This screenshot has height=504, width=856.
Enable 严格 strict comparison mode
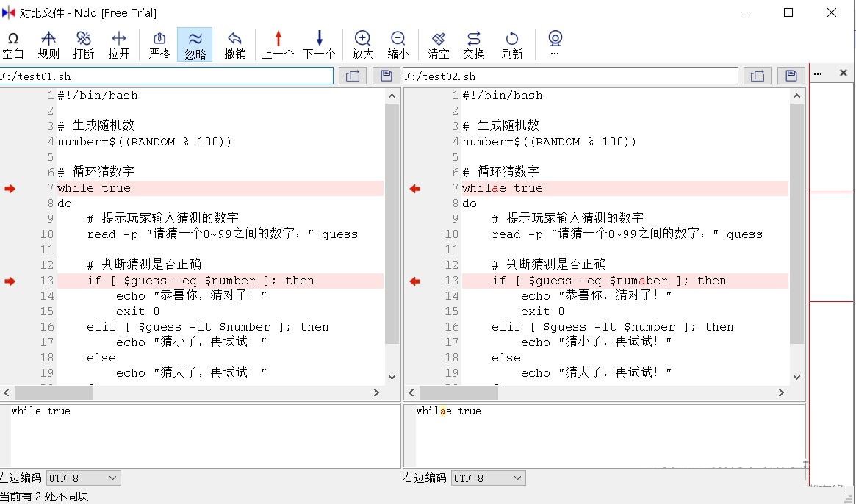pyautogui.click(x=159, y=45)
